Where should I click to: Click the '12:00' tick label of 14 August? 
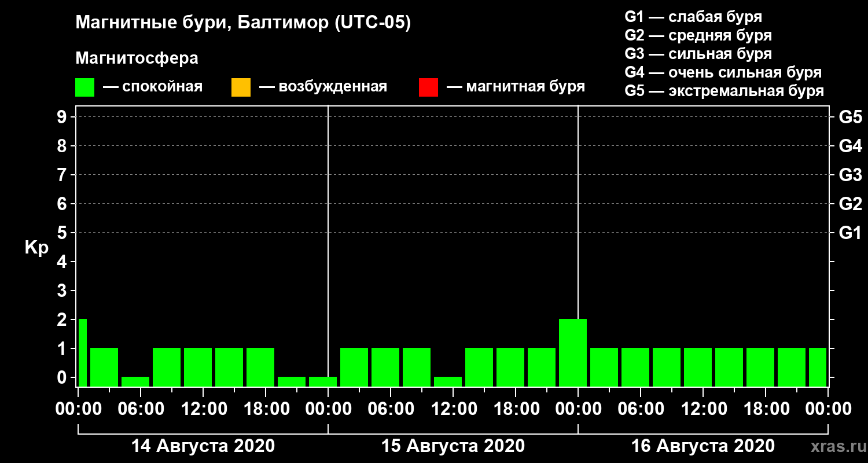tap(203, 409)
